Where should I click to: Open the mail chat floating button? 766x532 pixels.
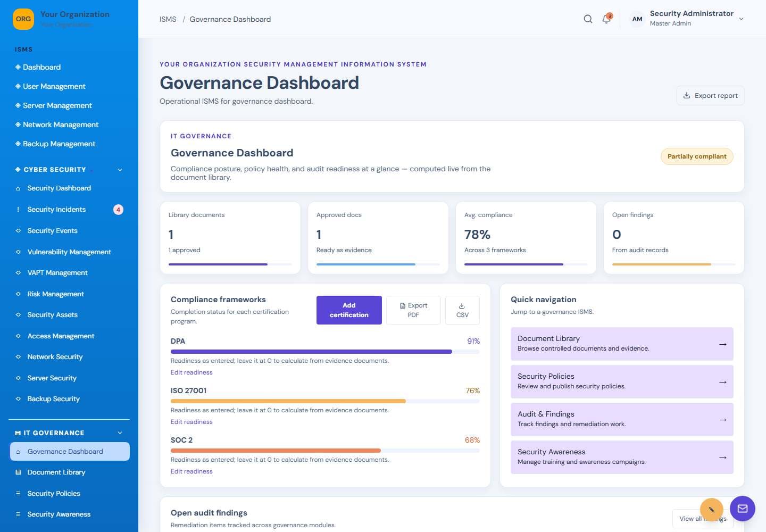coord(743,509)
